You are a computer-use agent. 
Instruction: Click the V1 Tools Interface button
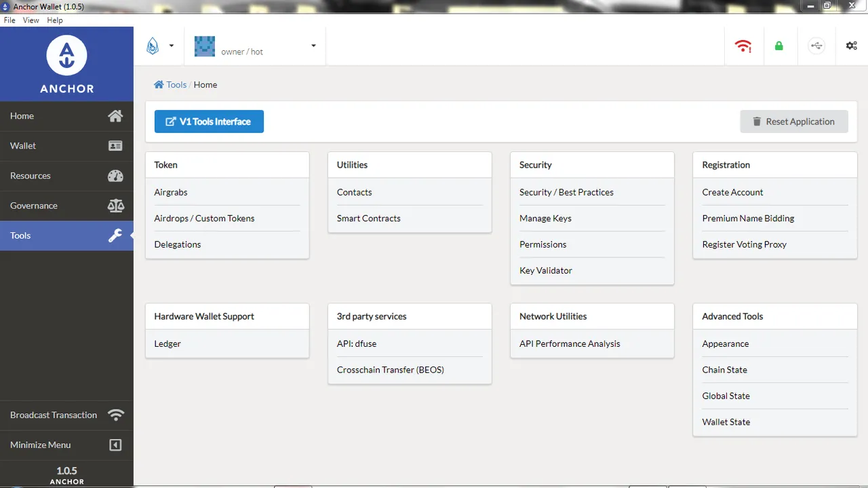(x=209, y=121)
